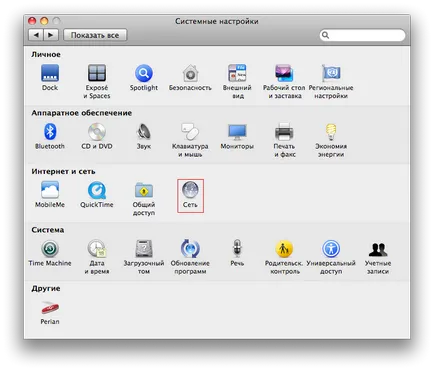
Task: Click the search field in toolbar
Action: click(x=362, y=35)
